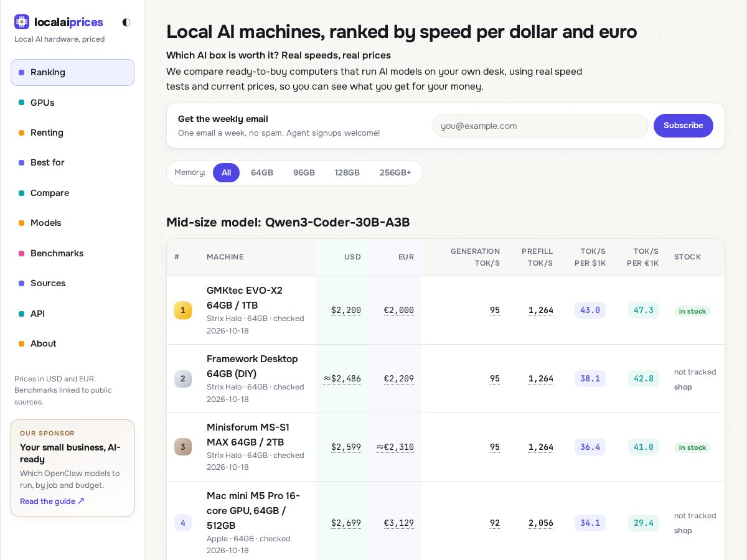This screenshot has width=747, height=560.
Task: Click the Stock column header
Action: pos(687,257)
